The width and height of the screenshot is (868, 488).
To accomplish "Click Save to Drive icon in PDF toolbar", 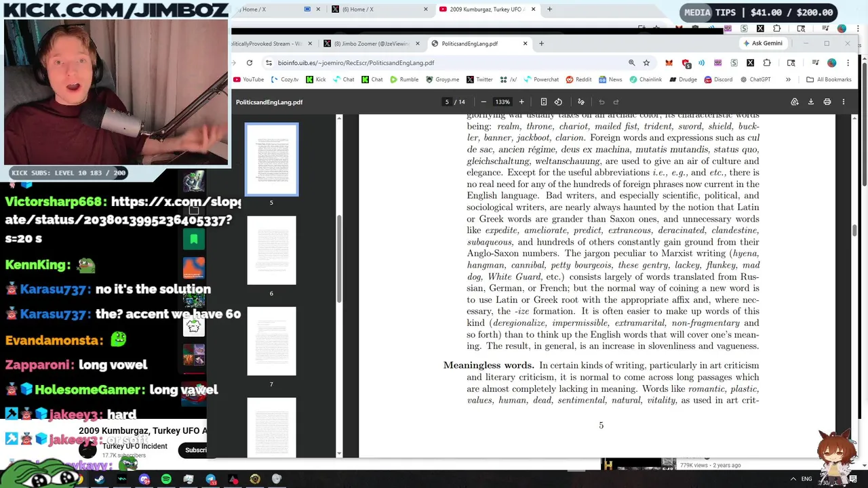I will [795, 102].
